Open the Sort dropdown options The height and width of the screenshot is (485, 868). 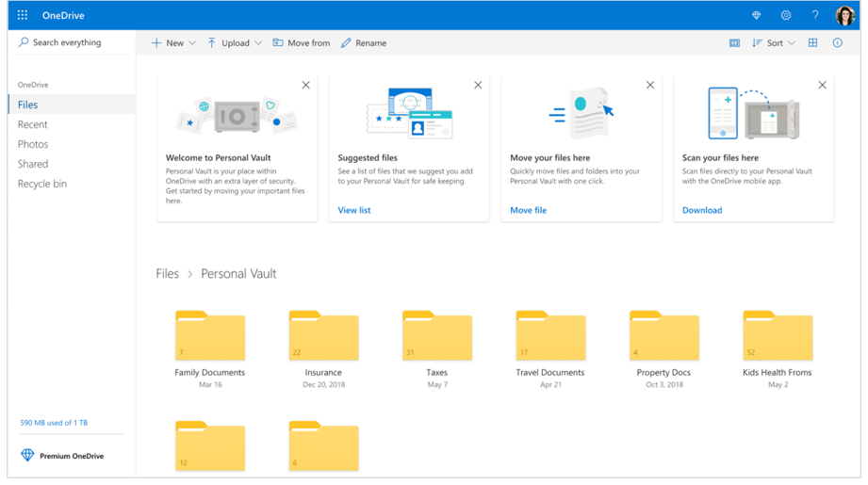pyautogui.click(x=774, y=43)
